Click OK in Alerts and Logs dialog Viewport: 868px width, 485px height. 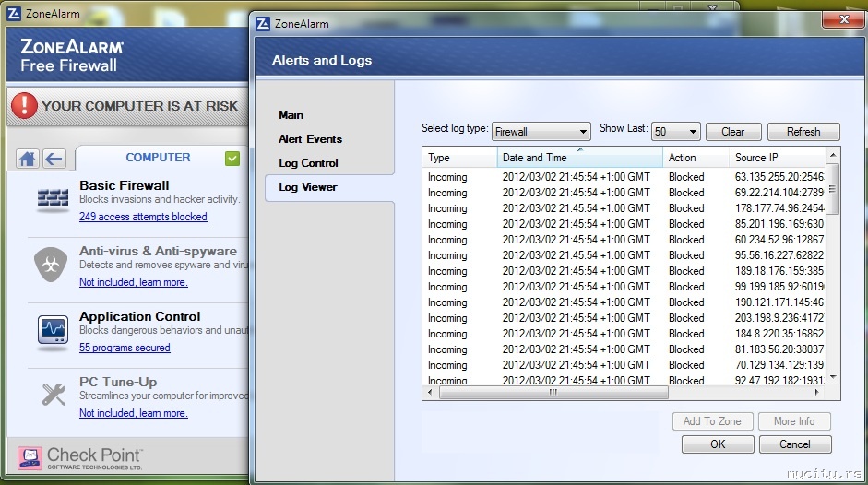pyautogui.click(x=718, y=444)
